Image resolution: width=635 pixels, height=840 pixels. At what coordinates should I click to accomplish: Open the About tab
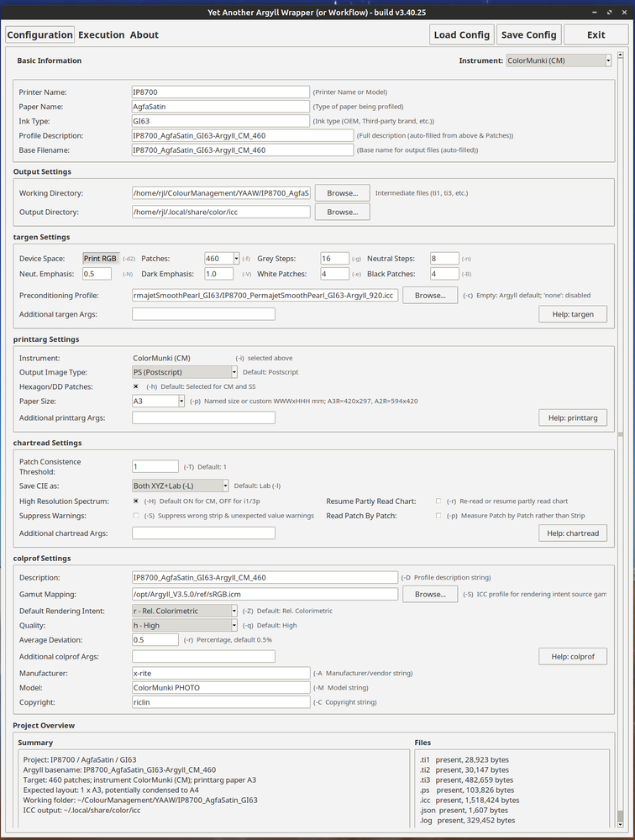(144, 34)
